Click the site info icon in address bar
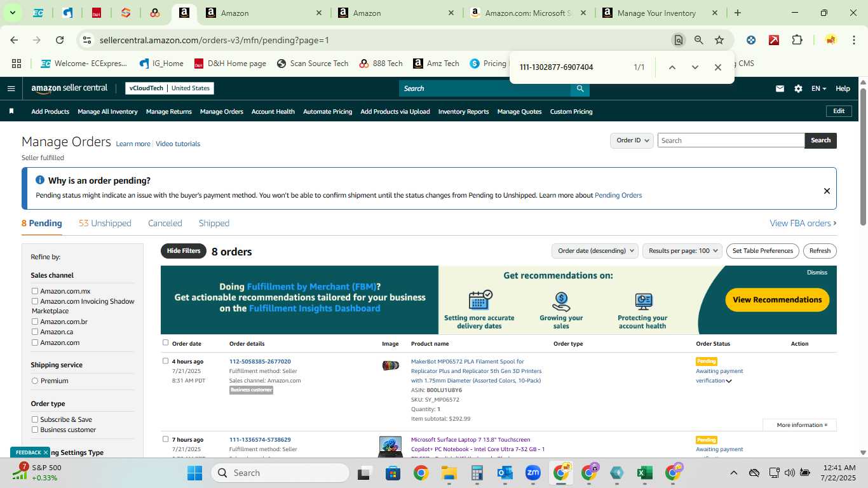 tap(87, 40)
